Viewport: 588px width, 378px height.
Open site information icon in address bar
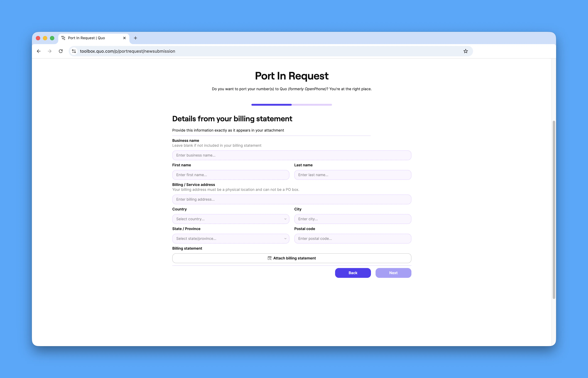coord(74,51)
